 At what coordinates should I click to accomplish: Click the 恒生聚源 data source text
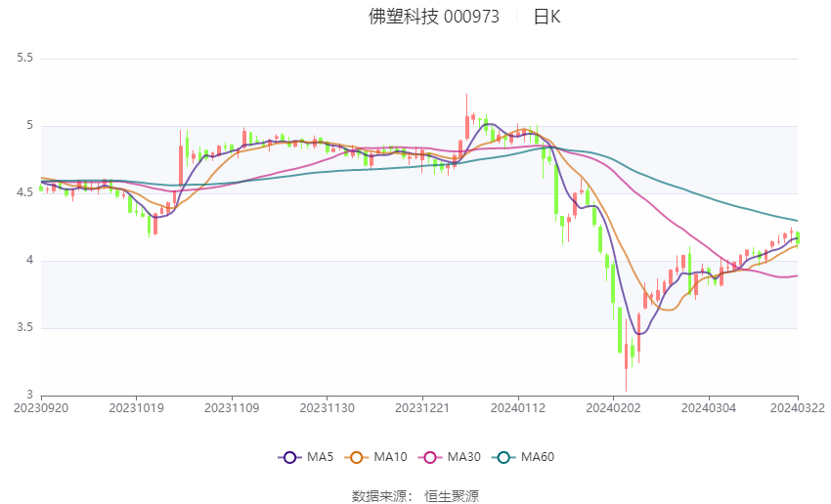tap(452, 496)
